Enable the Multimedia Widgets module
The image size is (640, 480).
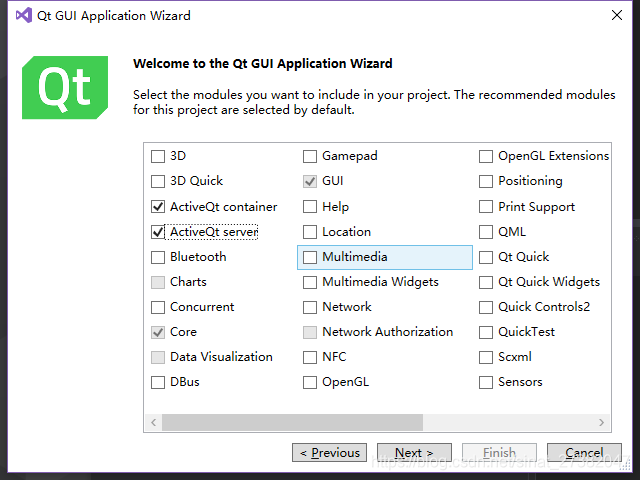[310, 282]
